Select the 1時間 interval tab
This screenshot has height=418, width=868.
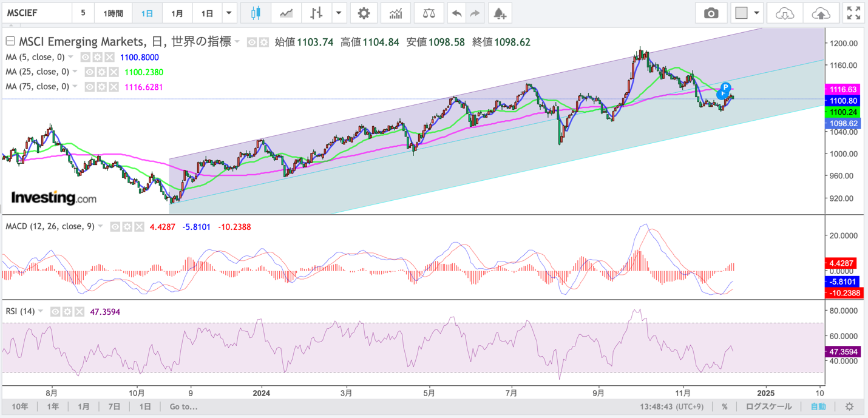(113, 13)
